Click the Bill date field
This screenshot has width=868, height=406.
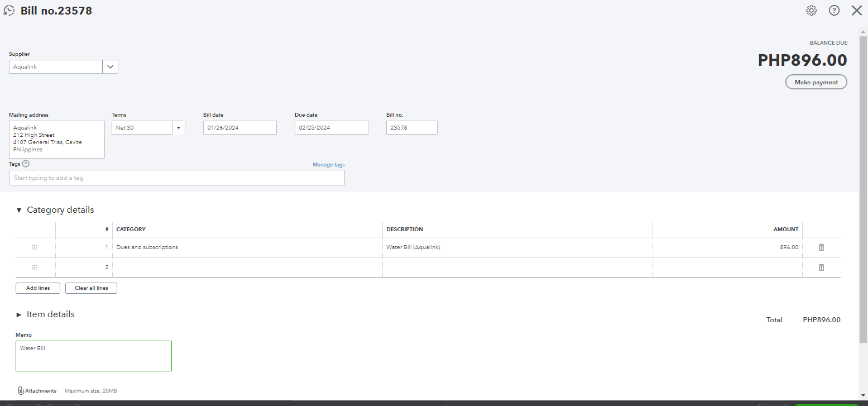240,127
